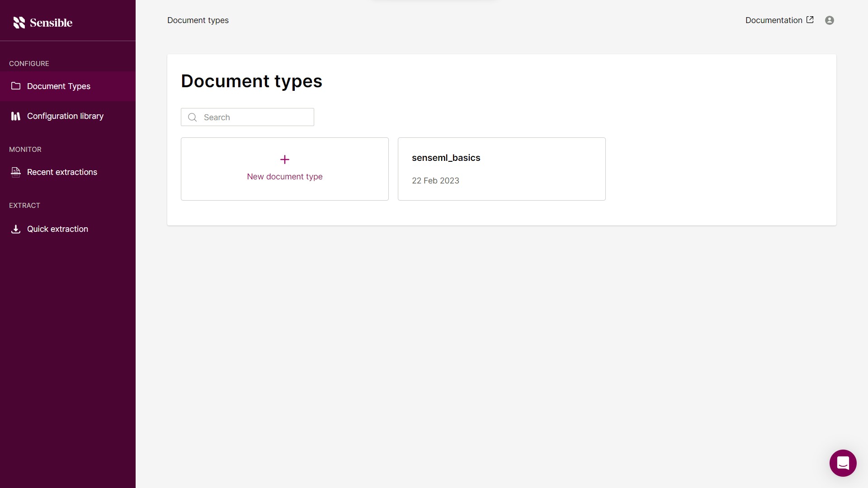Image resolution: width=868 pixels, height=488 pixels.
Task: Click the document icon beside Recent extractions
Action: [x=16, y=172]
